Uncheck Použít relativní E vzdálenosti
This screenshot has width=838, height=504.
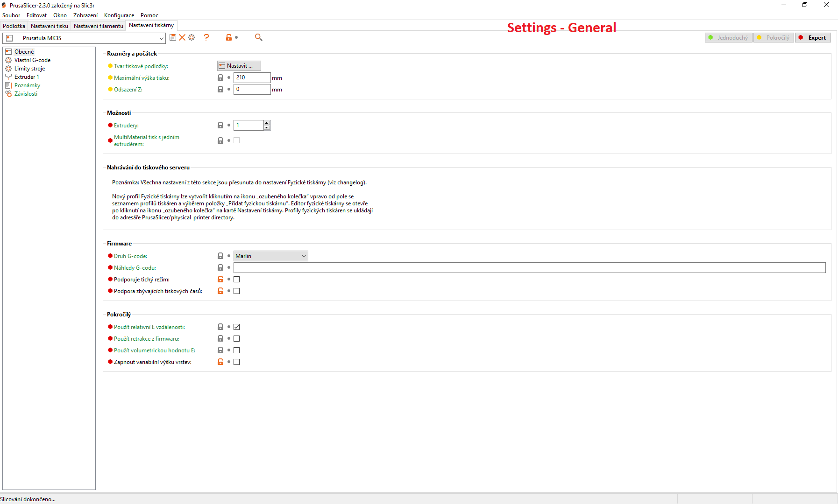[237, 327]
